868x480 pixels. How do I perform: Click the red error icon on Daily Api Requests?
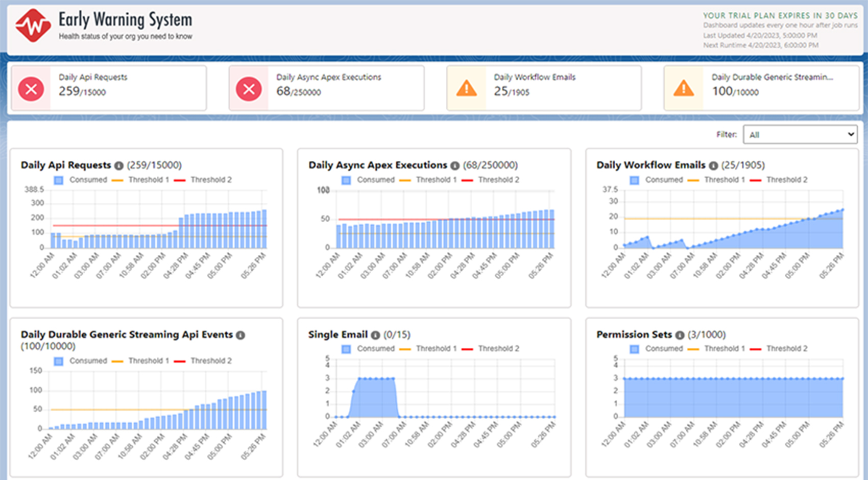pos(31,88)
